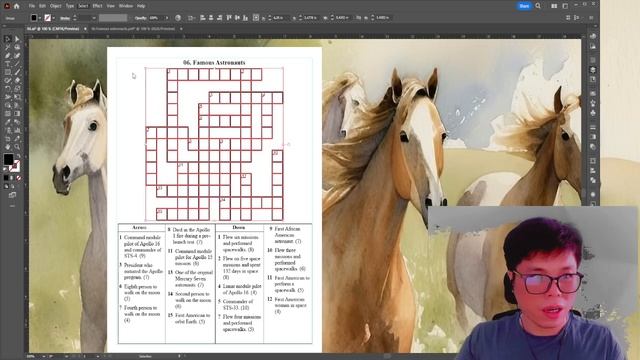Select the Paintbrush tool
640x360 pixels.
click(17, 71)
